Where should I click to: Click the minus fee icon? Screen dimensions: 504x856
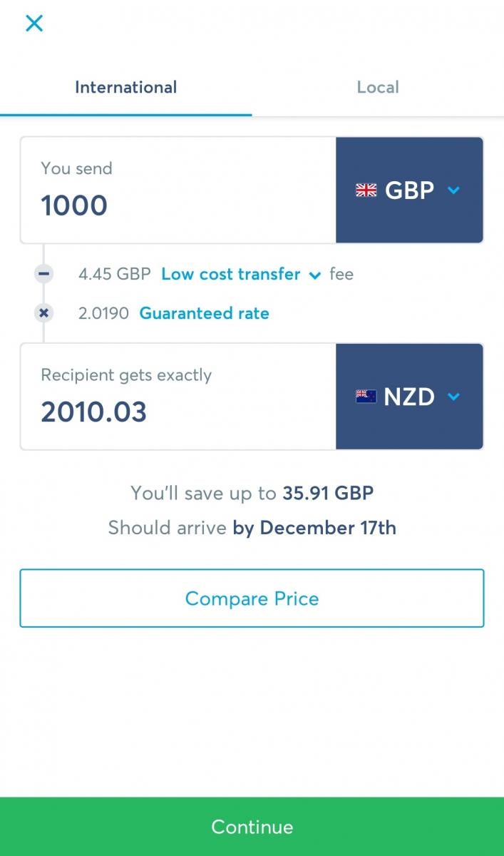tap(44, 274)
